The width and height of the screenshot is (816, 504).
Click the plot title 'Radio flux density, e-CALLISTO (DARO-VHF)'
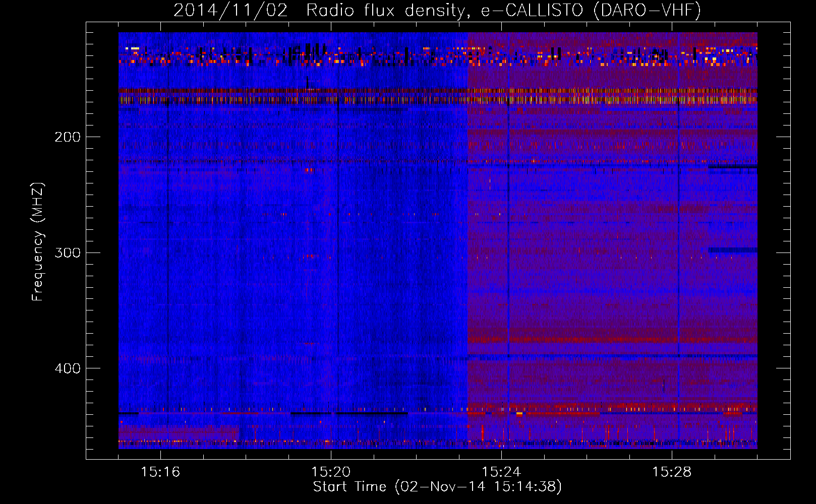pos(503,11)
